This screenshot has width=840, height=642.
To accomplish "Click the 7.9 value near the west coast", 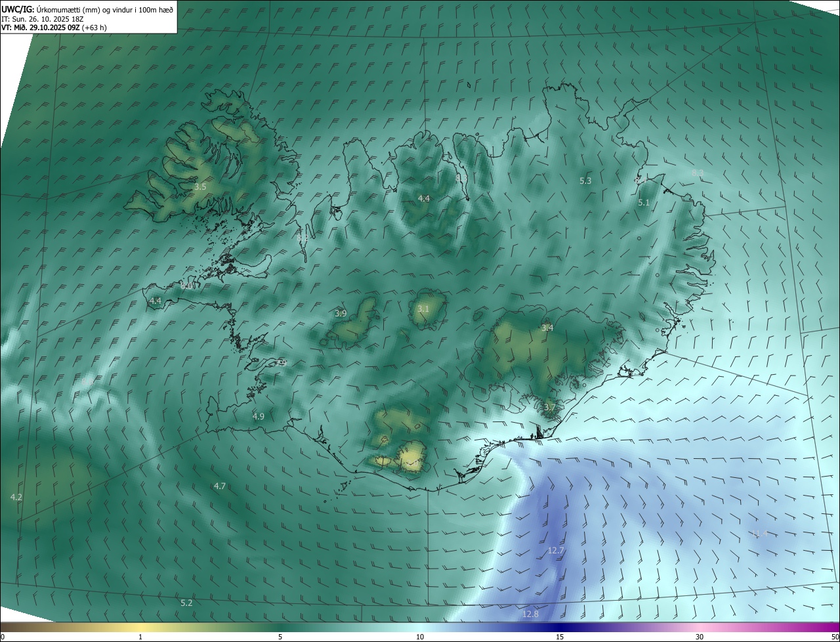I will click(x=282, y=362).
